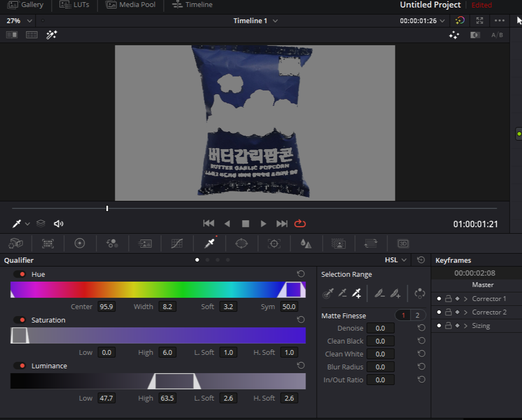Open the Camera Raw palette
The image size is (522, 420).
[16, 243]
